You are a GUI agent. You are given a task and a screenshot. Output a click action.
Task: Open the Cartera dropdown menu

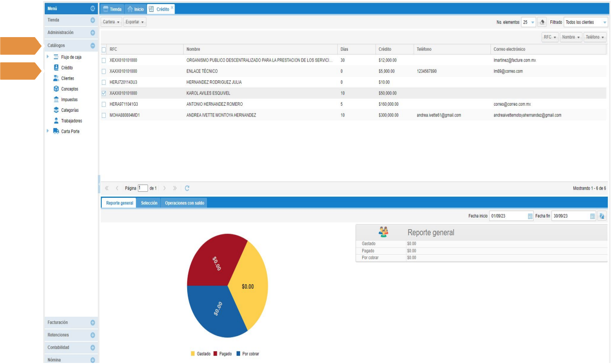point(111,22)
